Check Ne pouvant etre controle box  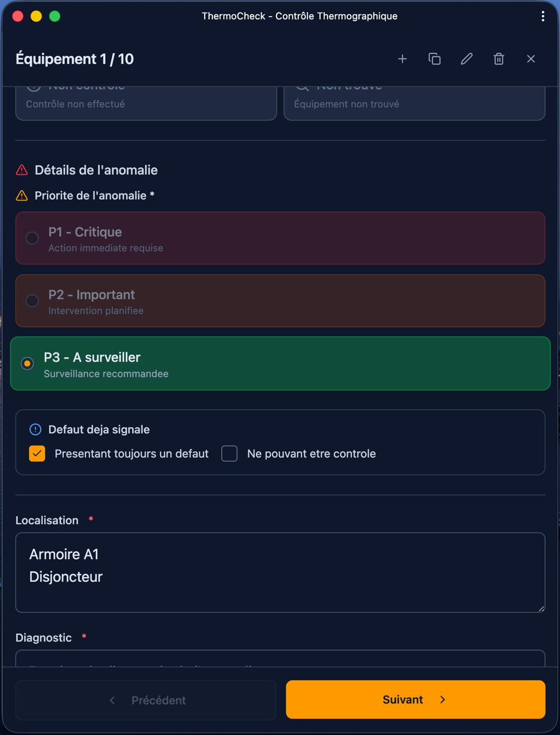[230, 454]
